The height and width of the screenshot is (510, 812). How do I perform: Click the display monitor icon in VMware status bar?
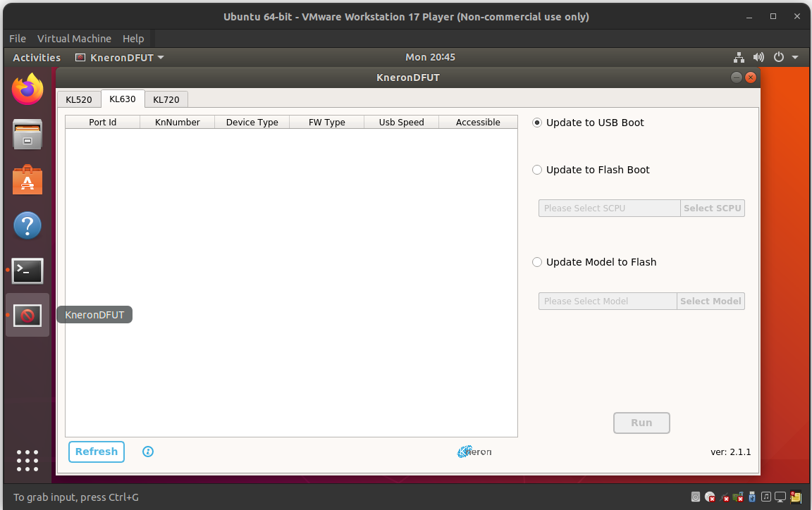coord(780,497)
